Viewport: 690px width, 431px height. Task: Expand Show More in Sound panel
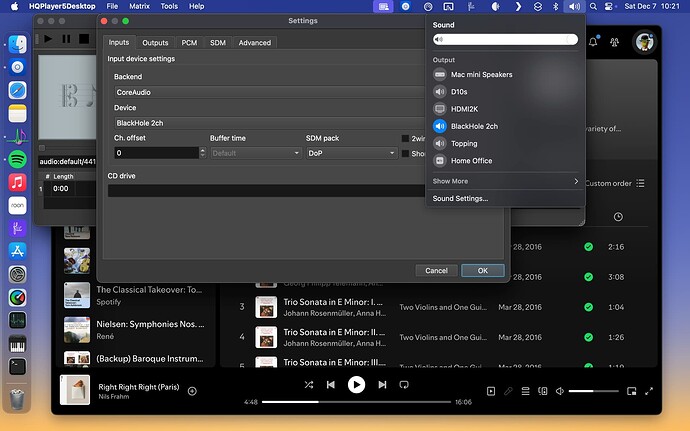pyautogui.click(x=505, y=181)
